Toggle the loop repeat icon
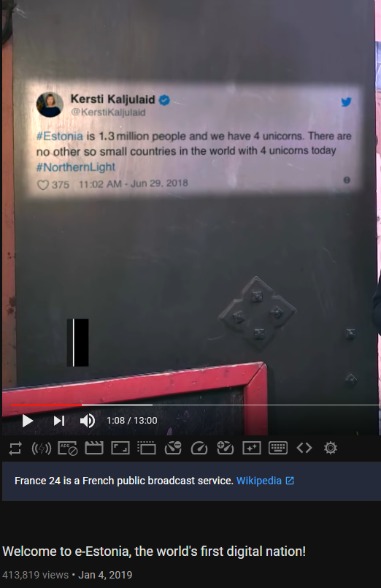The height and width of the screenshot is (588, 381). [x=15, y=448]
